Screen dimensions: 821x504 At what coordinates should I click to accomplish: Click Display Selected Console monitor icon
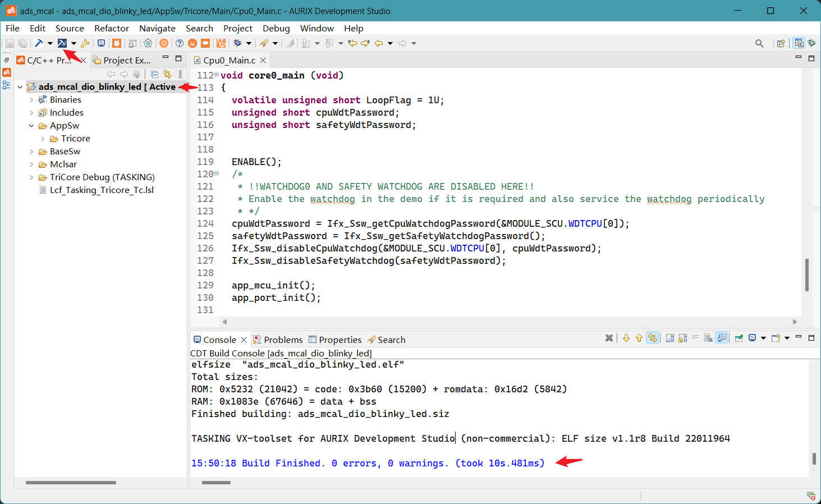click(753, 338)
